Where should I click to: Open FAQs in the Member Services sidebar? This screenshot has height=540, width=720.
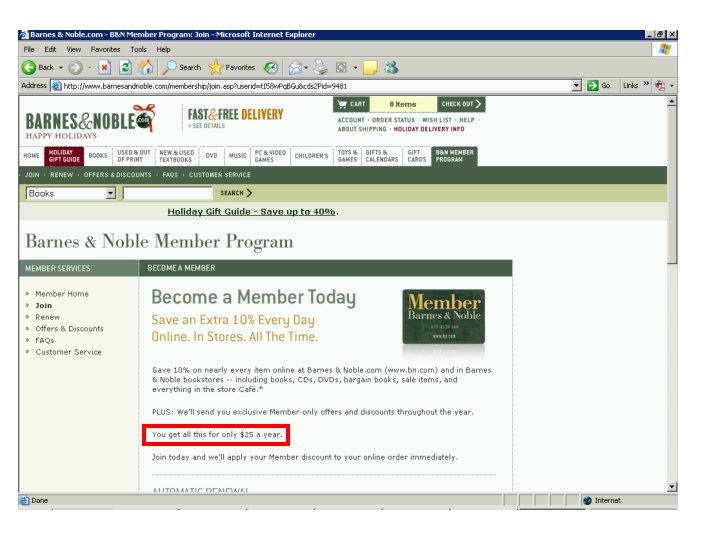45,340
